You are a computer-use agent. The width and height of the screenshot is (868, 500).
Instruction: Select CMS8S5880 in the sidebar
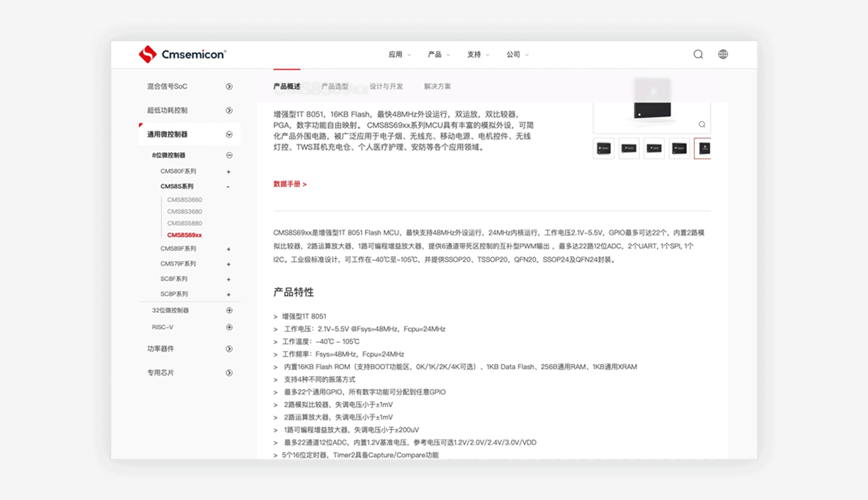click(185, 223)
